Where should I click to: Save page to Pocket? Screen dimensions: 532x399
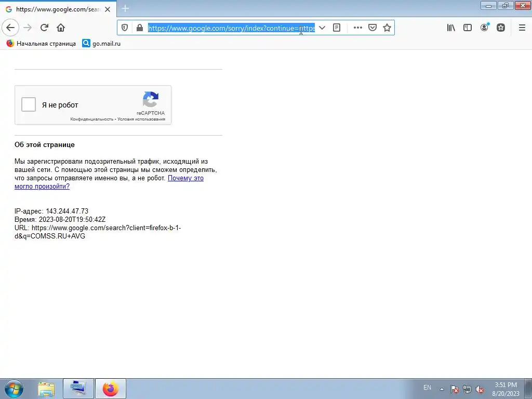(x=372, y=28)
